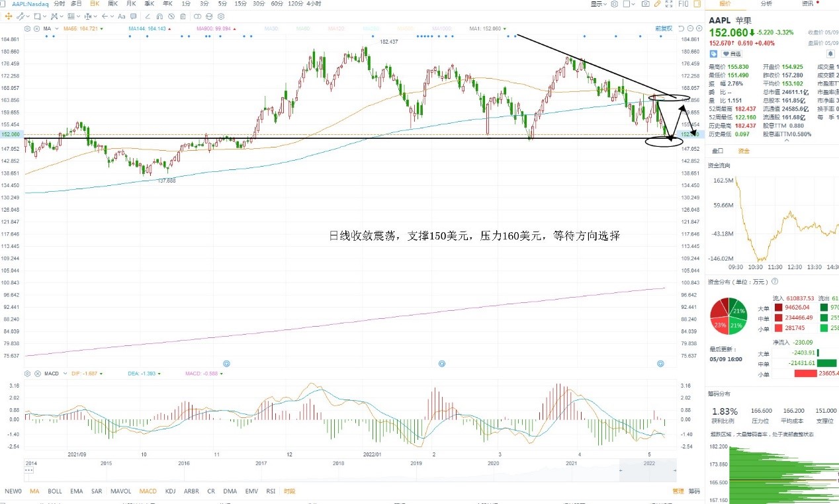Image resolution: width=839 pixels, height=504 pixels.
Task: Toggle the BOLL indicator
Action: tap(55, 491)
